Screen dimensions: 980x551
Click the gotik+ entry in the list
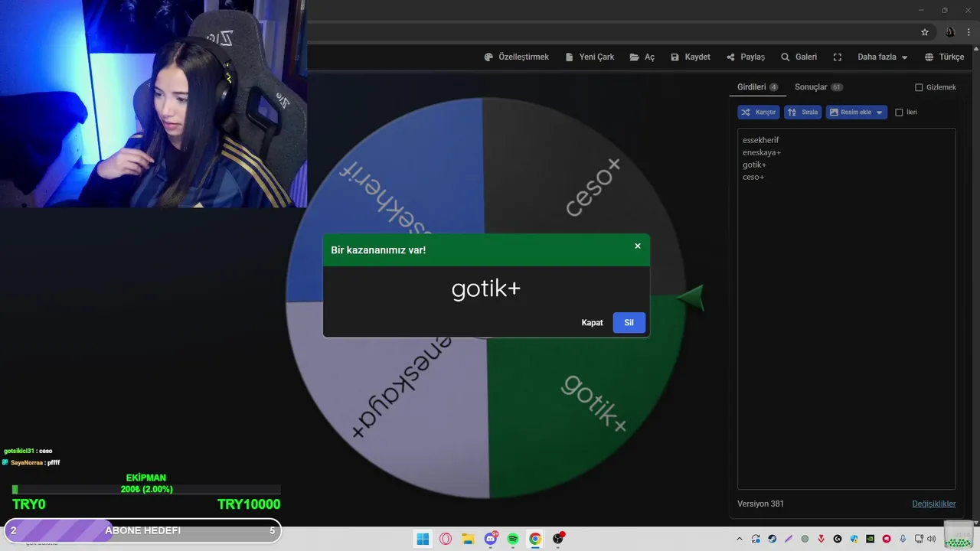[754, 165]
